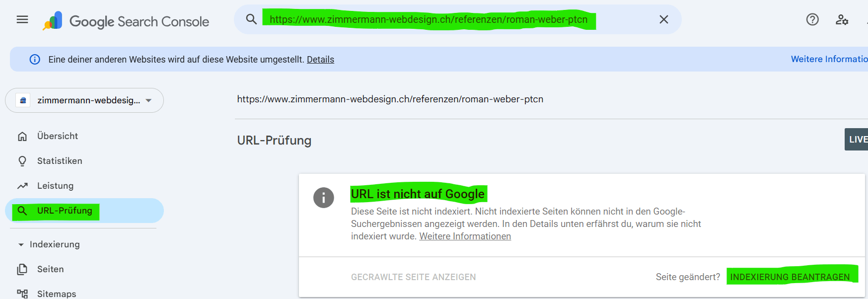Click the info icon in the blue banner

point(35,60)
